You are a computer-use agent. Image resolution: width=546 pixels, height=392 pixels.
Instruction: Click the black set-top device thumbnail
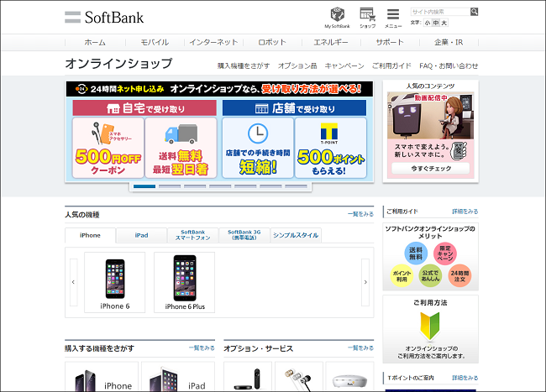pyautogui.click(x=248, y=377)
